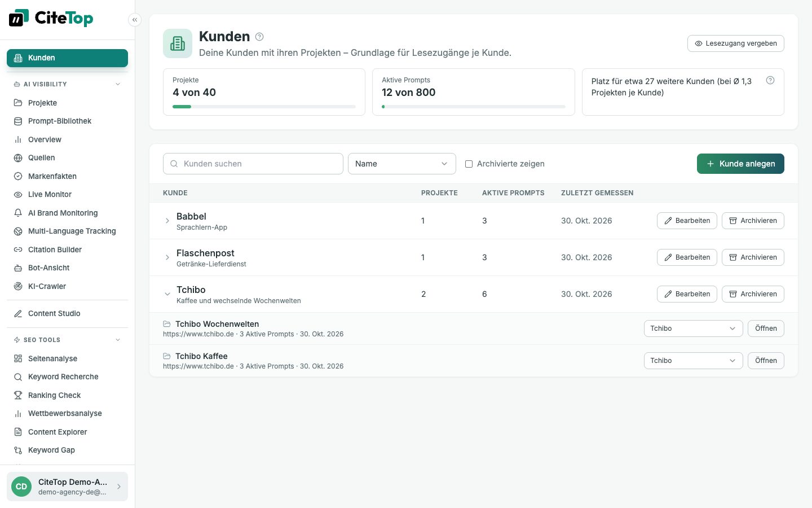The height and width of the screenshot is (508, 812).
Task: Click the help icon in the capacity card
Action: [x=770, y=80]
